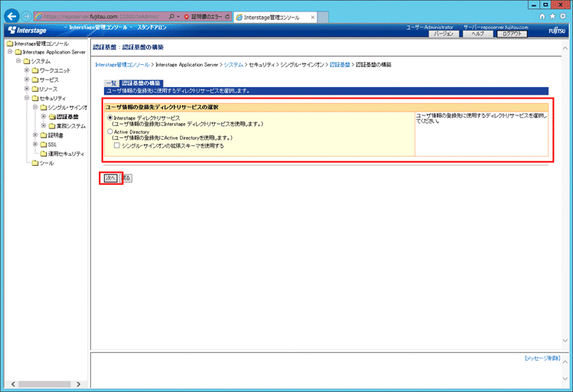Click the browser home icon
Image resolution: width=573 pixels, height=392 pixels.
(x=542, y=16)
